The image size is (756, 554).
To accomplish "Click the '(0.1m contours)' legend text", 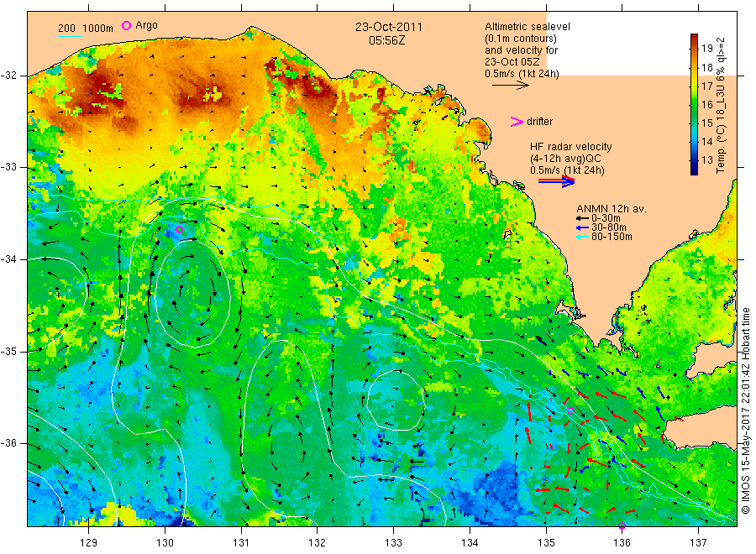I will 521,39.
